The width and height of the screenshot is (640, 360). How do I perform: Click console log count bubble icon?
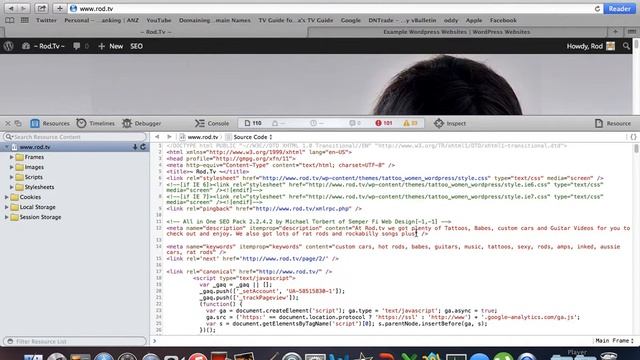point(355,123)
